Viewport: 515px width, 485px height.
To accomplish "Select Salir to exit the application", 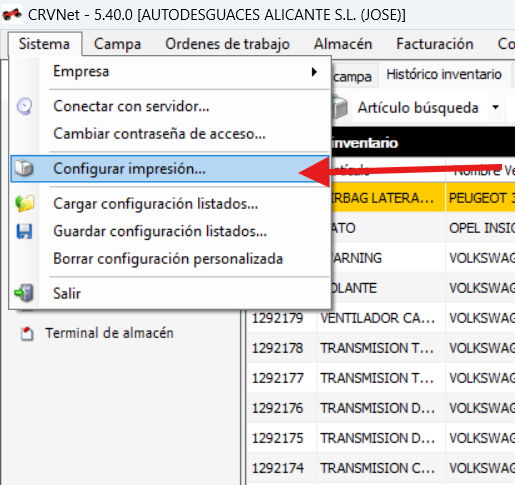I will pyautogui.click(x=170, y=294).
